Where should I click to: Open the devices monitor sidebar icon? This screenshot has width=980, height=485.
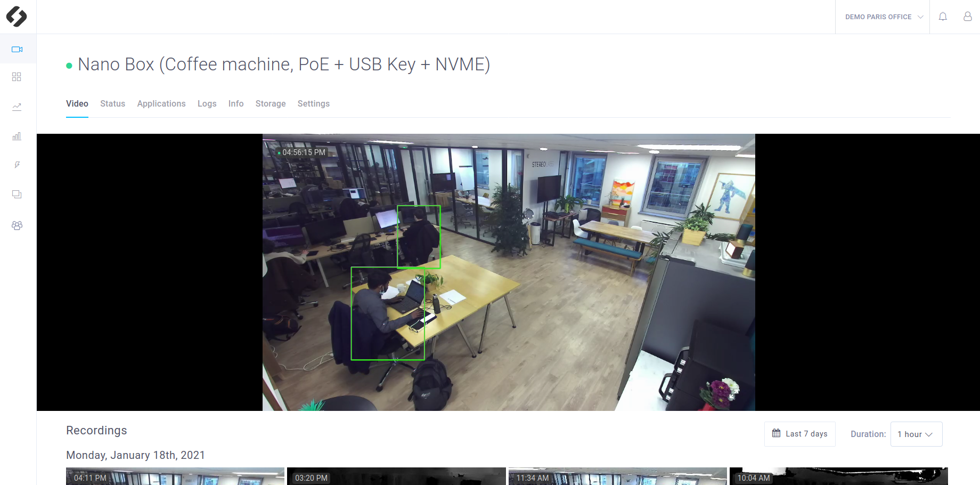[x=17, y=195]
